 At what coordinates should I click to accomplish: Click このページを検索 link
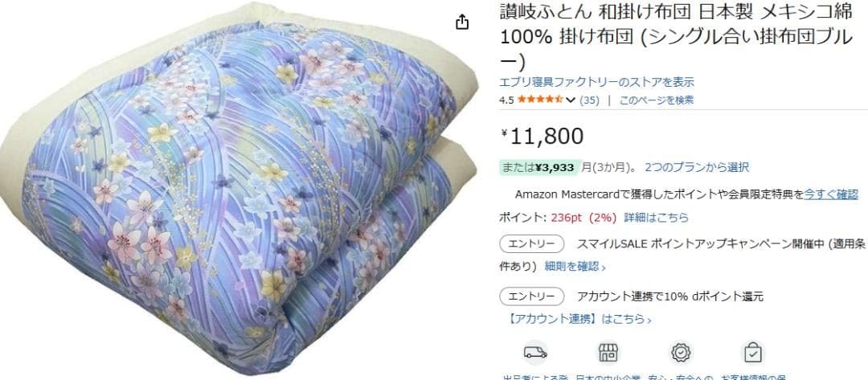(x=657, y=100)
